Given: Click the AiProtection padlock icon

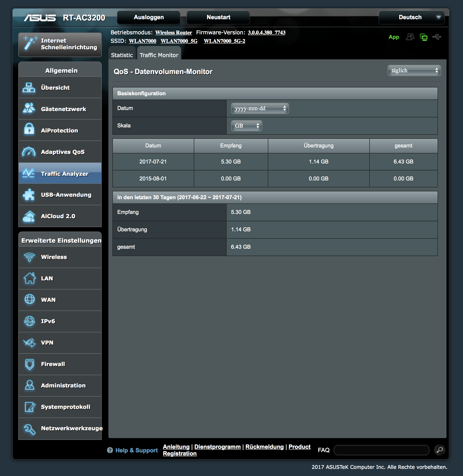Looking at the screenshot, I should [x=29, y=129].
